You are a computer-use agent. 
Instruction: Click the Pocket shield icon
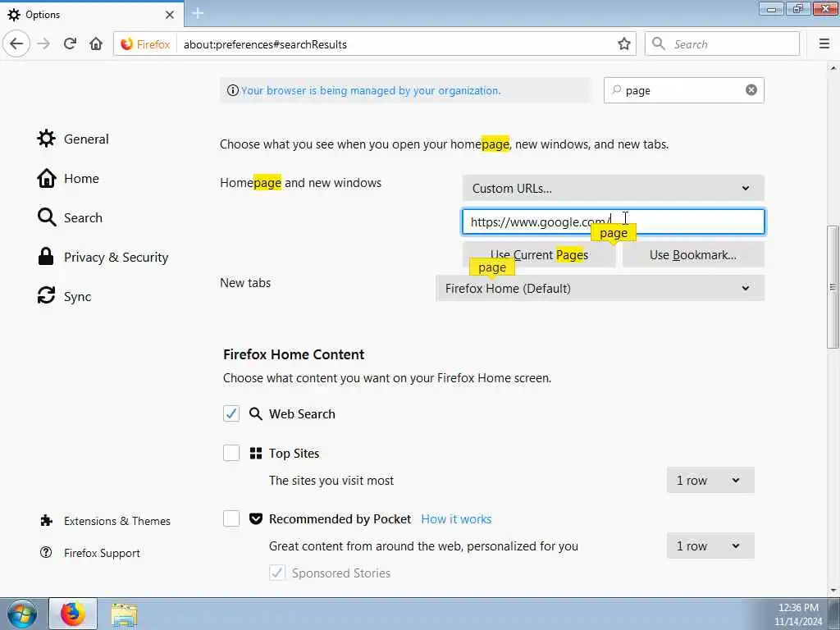pos(256,518)
